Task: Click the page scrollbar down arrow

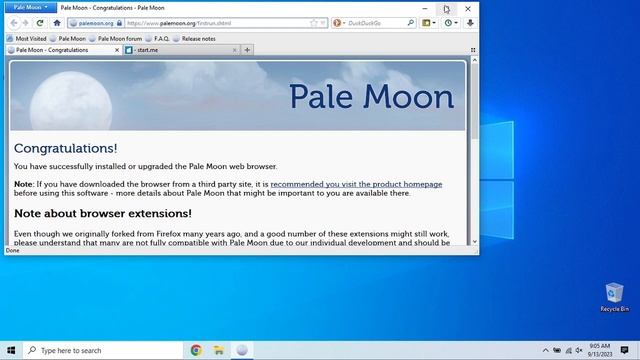Action: 474,241
